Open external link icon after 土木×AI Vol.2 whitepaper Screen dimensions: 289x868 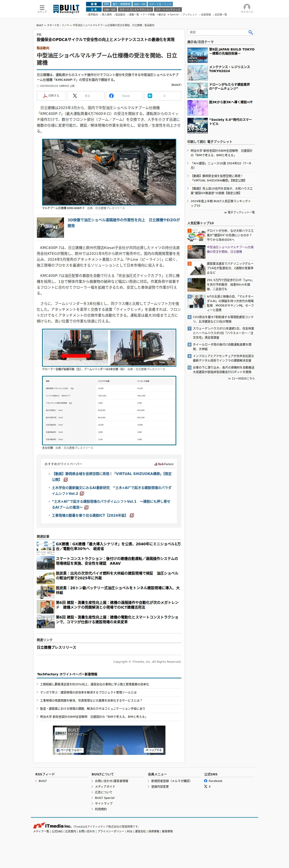click(82, 493)
